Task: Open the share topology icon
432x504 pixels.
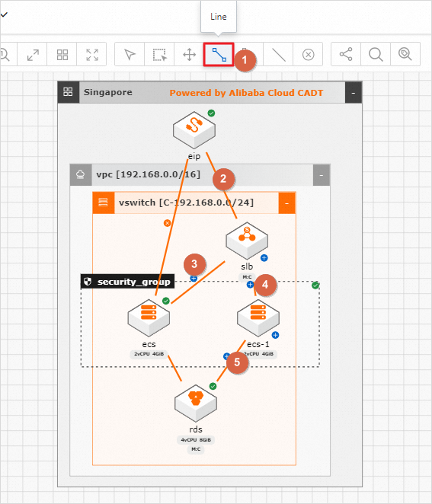Action: [346, 54]
